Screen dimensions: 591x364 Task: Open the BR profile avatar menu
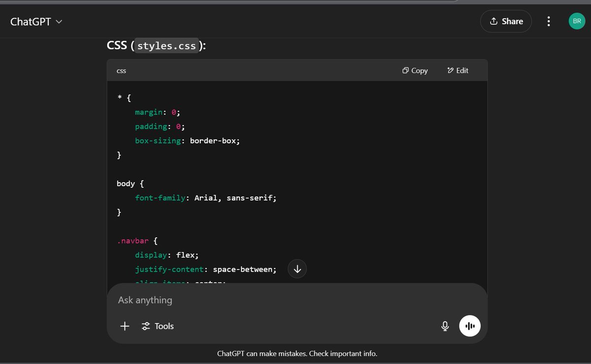tap(577, 21)
